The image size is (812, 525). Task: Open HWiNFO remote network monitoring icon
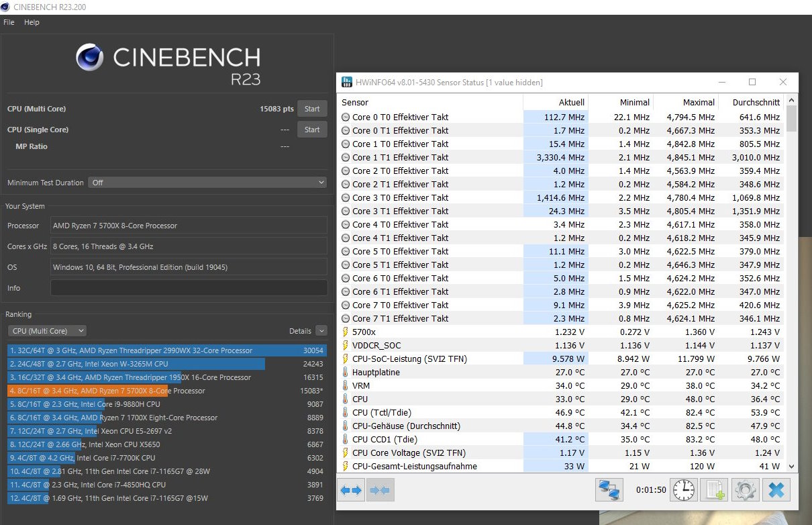click(609, 490)
